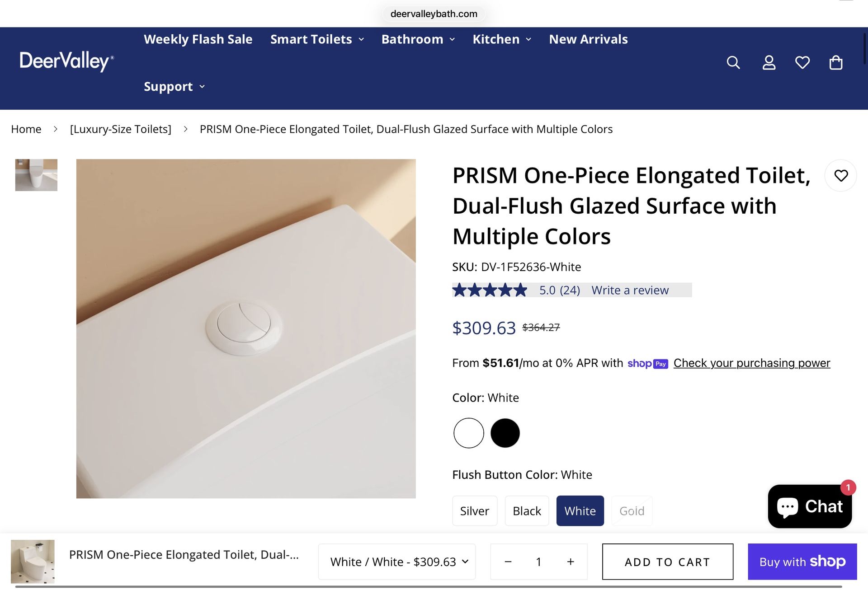868x590 pixels.
Task: Open the search icon
Action: tap(733, 62)
